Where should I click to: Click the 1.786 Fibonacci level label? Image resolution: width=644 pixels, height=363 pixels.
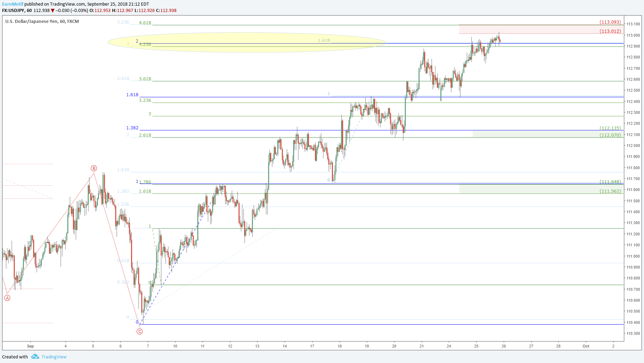[145, 182]
